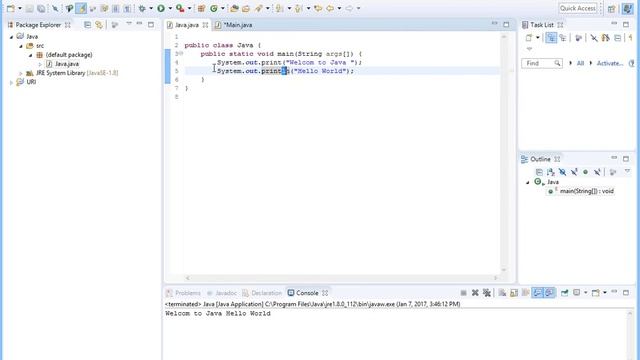Viewport: 640px width, 360px height.
Task: Click the Activate... link in Task List
Action: pyautogui.click(x=610, y=63)
